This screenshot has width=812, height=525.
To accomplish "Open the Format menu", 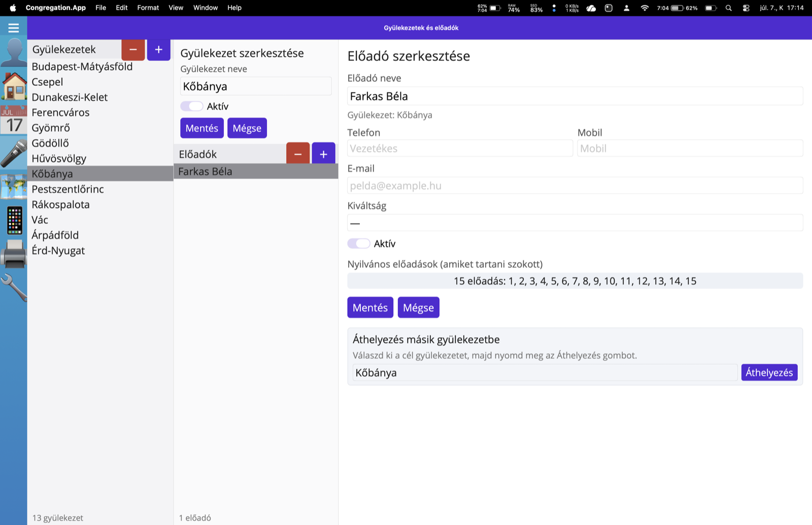I will (x=148, y=8).
